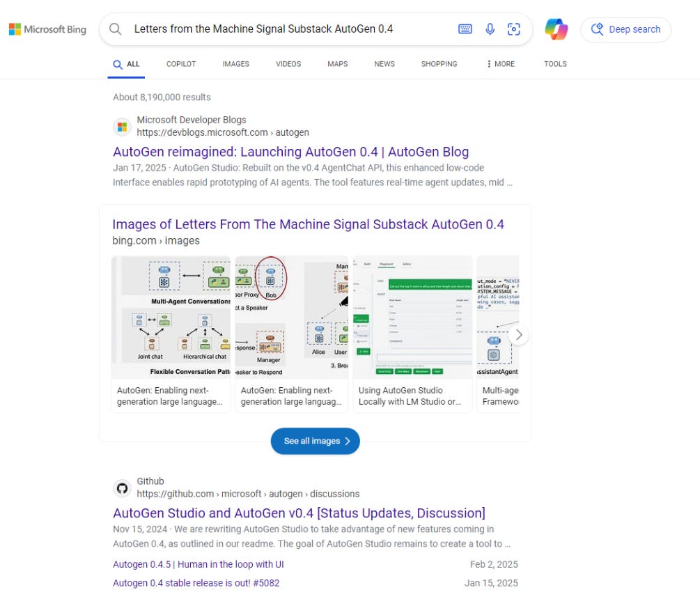Start voice search with microphone icon

pos(490,29)
